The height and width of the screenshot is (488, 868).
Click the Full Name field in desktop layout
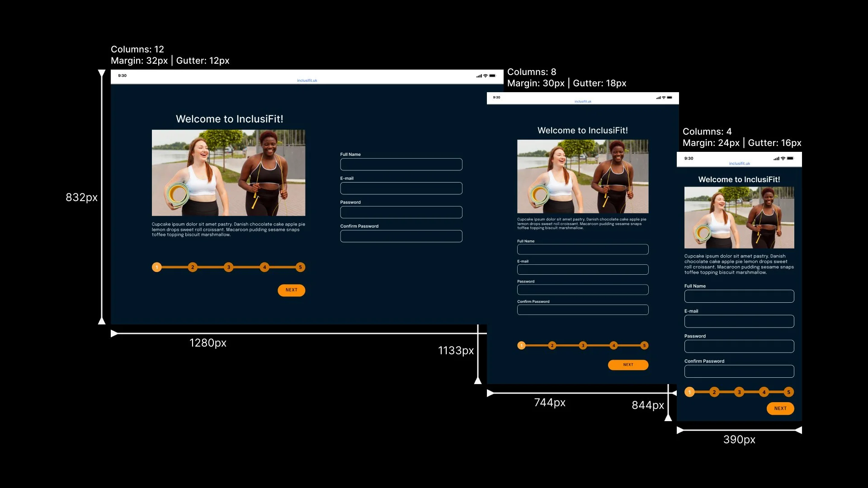coord(401,164)
